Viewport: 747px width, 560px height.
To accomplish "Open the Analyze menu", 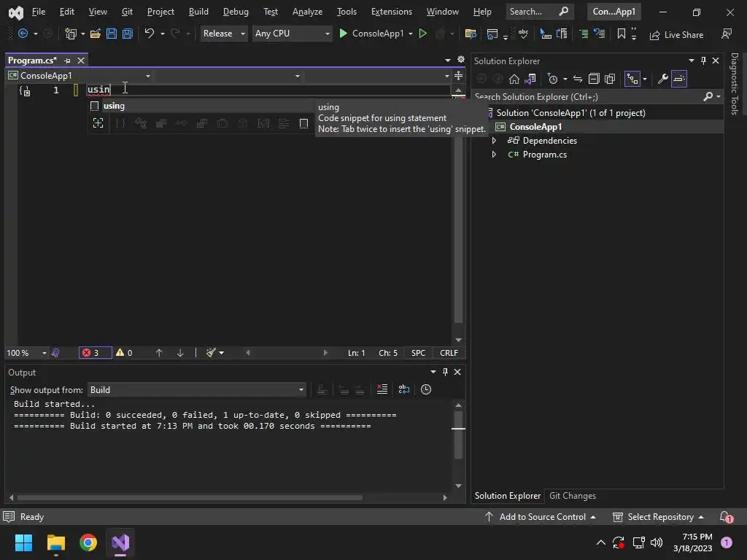I will click(307, 12).
